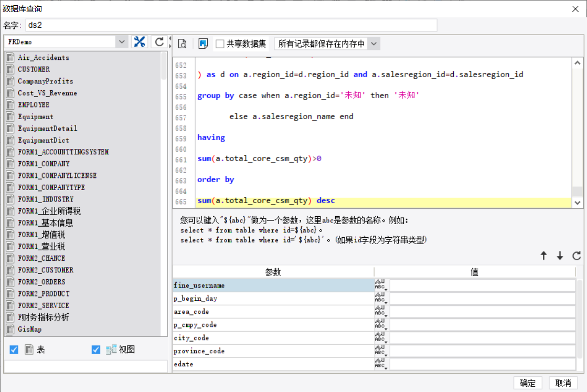587x392 pixels.
Task: Refresh the parameters list
Action: point(577,256)
